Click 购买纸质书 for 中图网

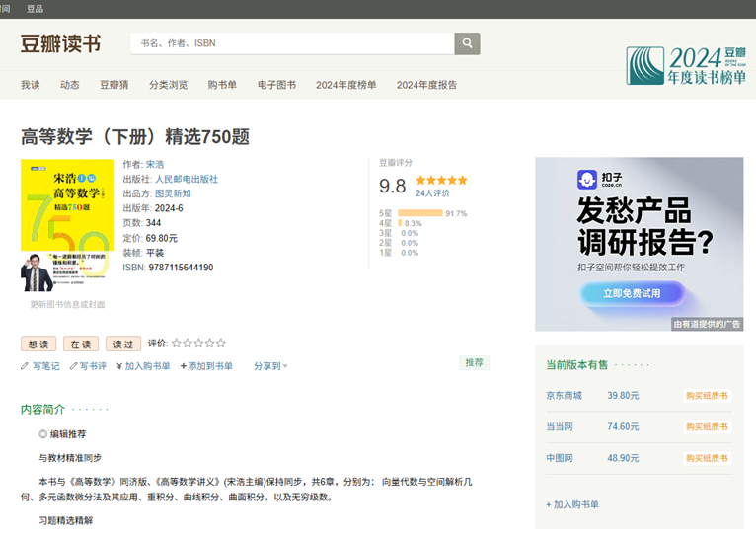pyautogui.click(x=707, y=458)
